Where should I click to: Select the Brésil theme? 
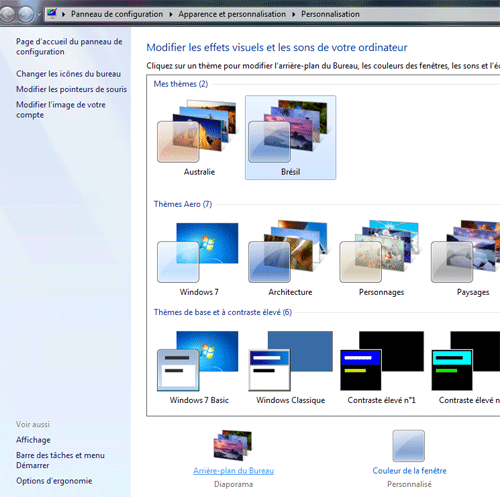point(290,137)
